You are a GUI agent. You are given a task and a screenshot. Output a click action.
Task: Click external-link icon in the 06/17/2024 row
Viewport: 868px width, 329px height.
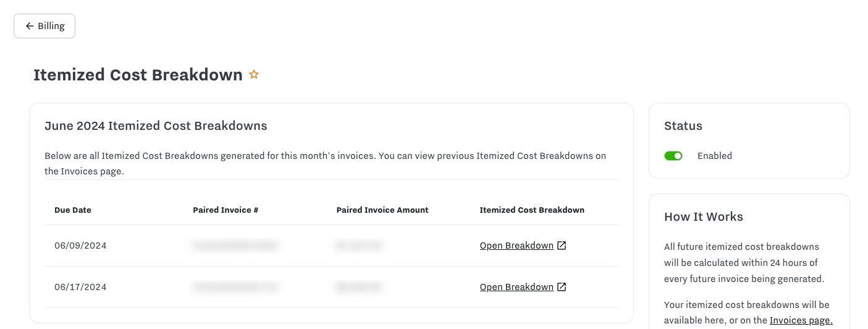[562, 287]
